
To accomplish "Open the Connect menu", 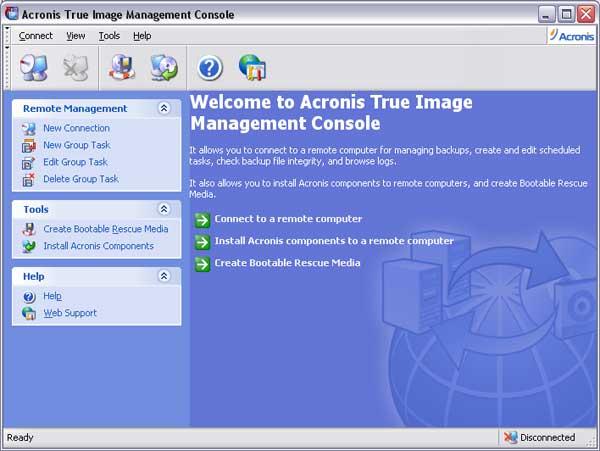I will click(x=36, y=36).
